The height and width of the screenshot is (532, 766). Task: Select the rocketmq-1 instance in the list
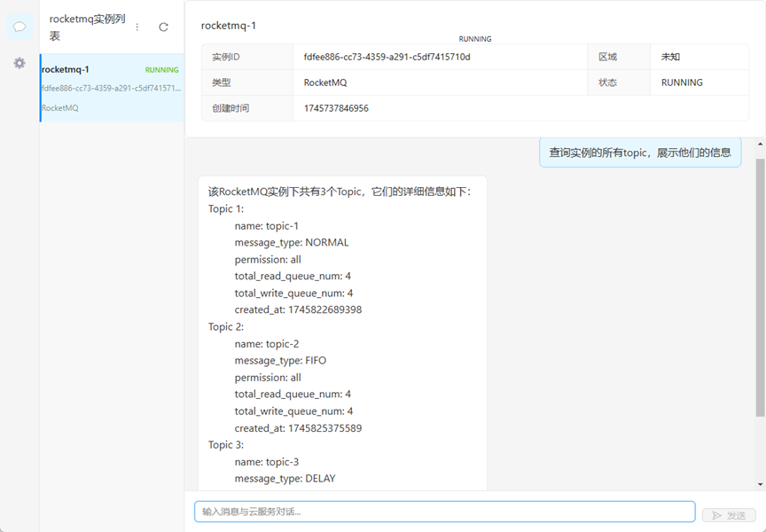112,88
